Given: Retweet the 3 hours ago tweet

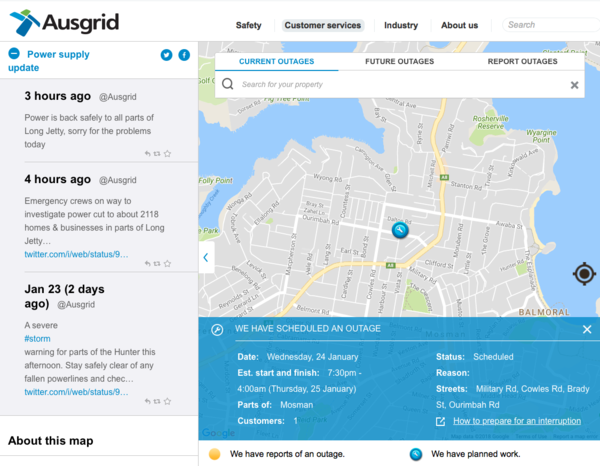Looking at the screenshot, I should [157, 153].
